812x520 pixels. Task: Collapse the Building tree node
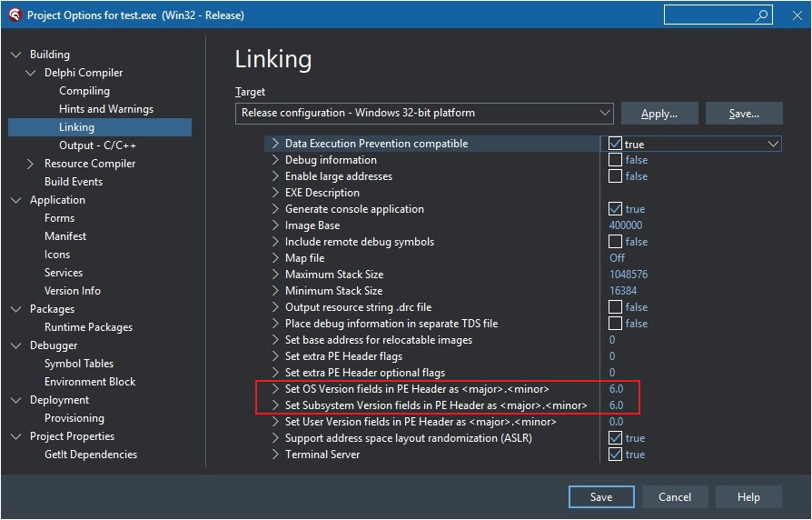tap(16, 55)
